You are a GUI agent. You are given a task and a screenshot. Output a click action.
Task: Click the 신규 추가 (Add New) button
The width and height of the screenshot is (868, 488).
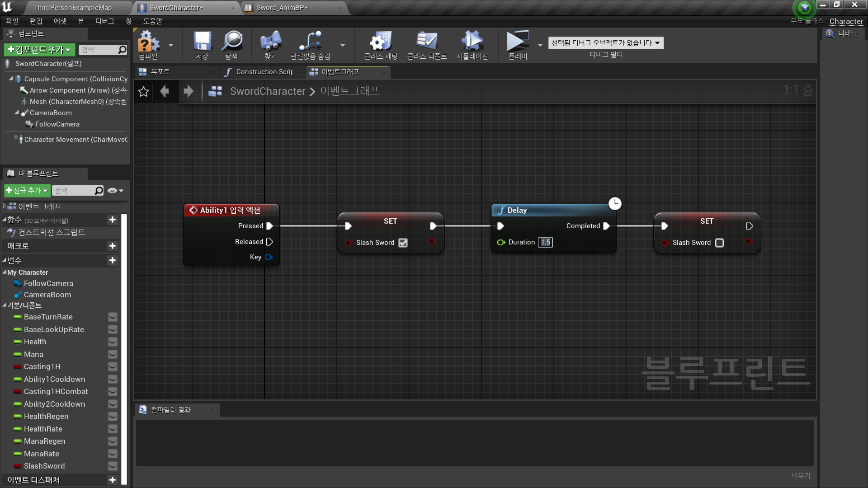coord(27,191)
